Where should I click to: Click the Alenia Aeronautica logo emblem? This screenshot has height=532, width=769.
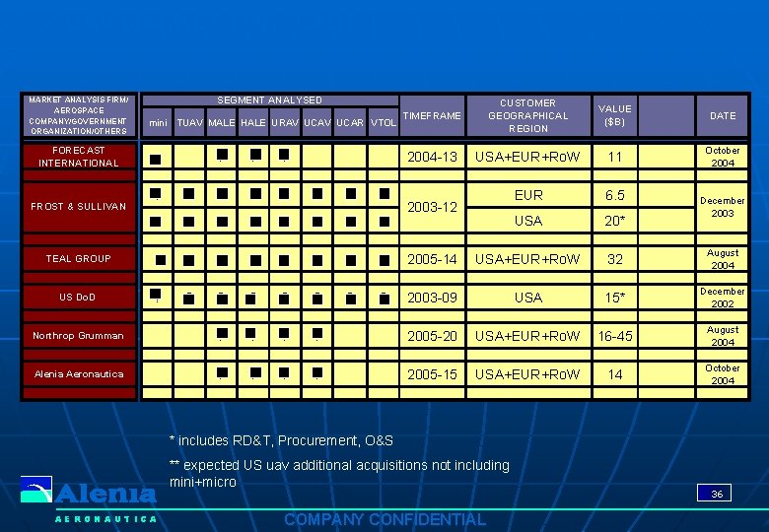(x=36, y=489)
